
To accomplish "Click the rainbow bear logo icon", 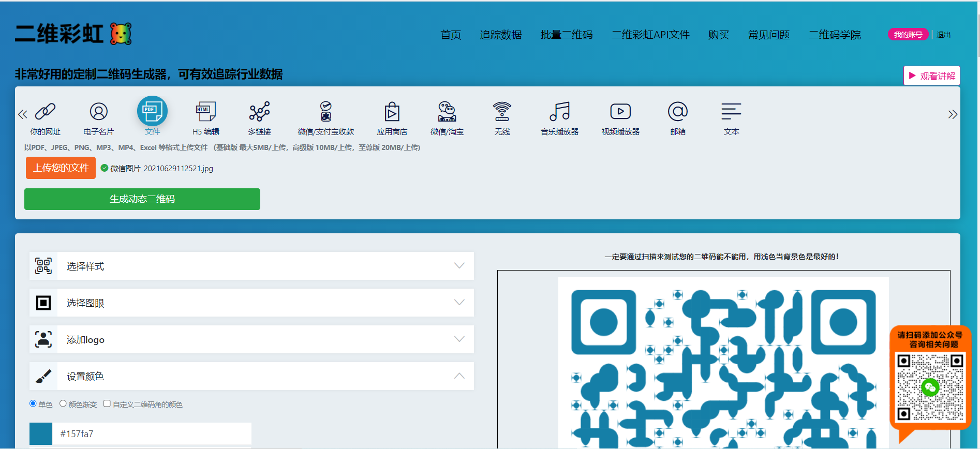I will [121, 34].
